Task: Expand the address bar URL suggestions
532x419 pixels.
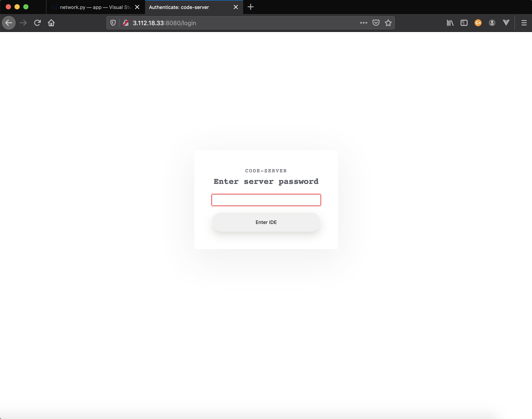Action: 245,23
